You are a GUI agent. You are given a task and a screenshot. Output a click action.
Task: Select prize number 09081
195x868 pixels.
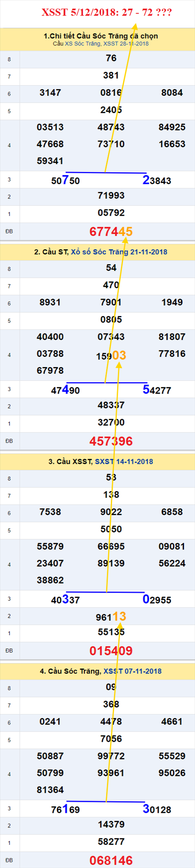(172, 547)
